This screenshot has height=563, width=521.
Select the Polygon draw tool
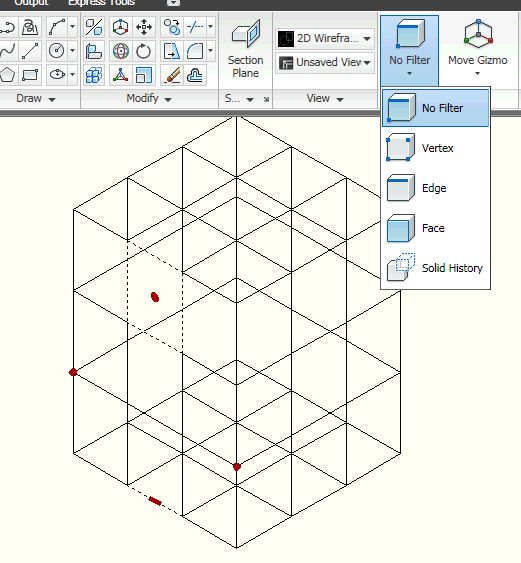pyautogui.click(x=6, y=75)
